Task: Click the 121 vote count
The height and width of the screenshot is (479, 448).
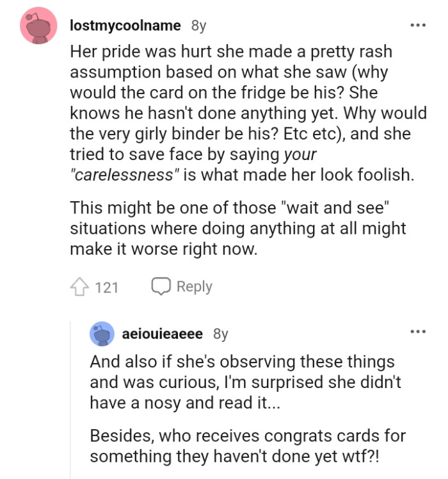Action: click(106, 288)
